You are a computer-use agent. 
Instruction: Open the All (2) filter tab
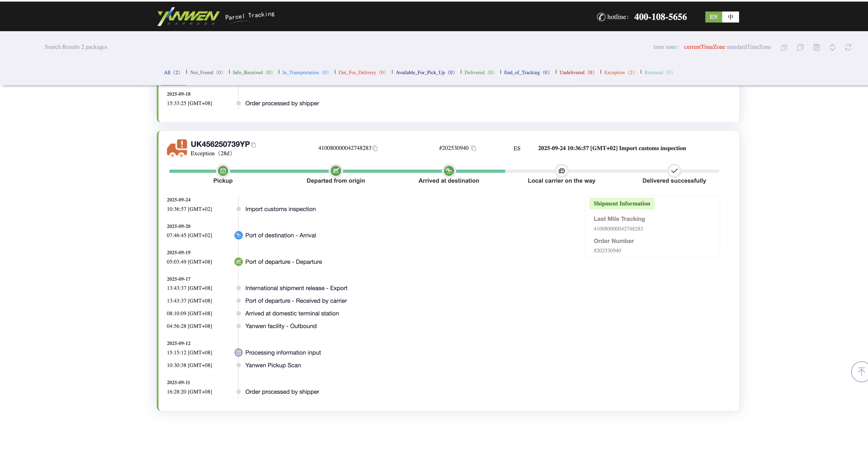(172, 72)
